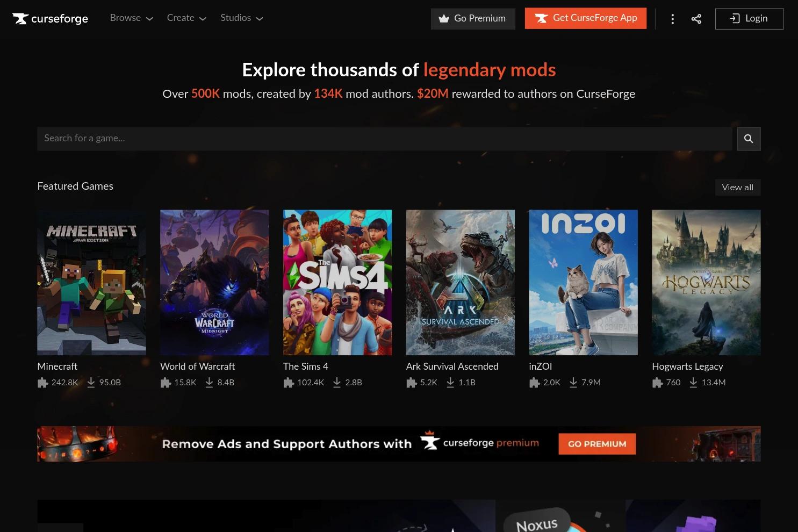Click the World of Warcraft title link
Image resolution: width=798 pixels, height=532 pixels.
click(x=198, y=366)
